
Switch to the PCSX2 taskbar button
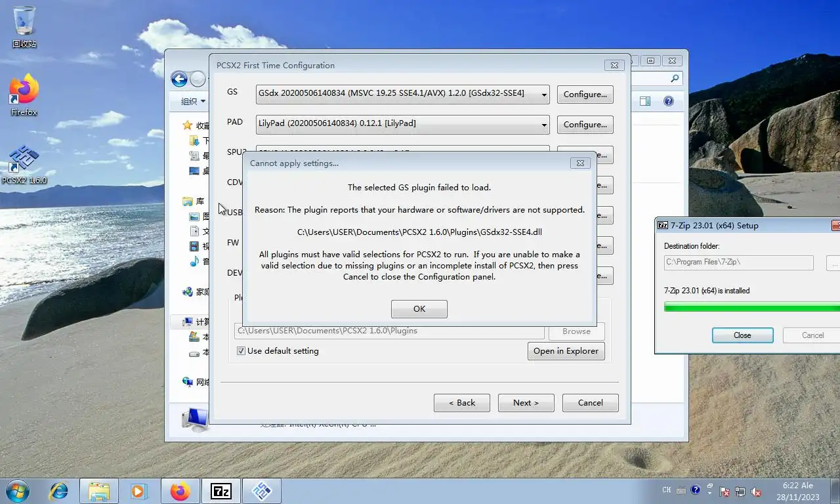pos(262,490)
